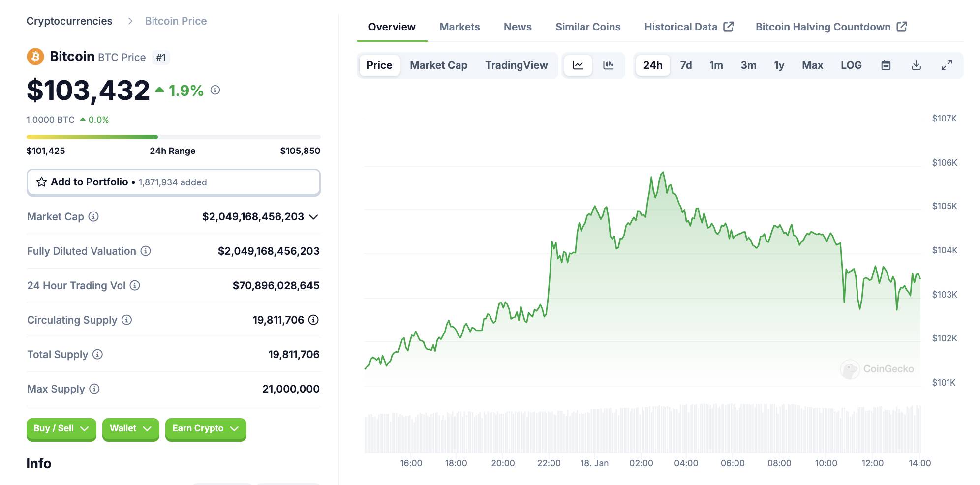980x485 pixels.
Task: Open the Buy / Sell dropdown
Action: click(x=61, y=428)
